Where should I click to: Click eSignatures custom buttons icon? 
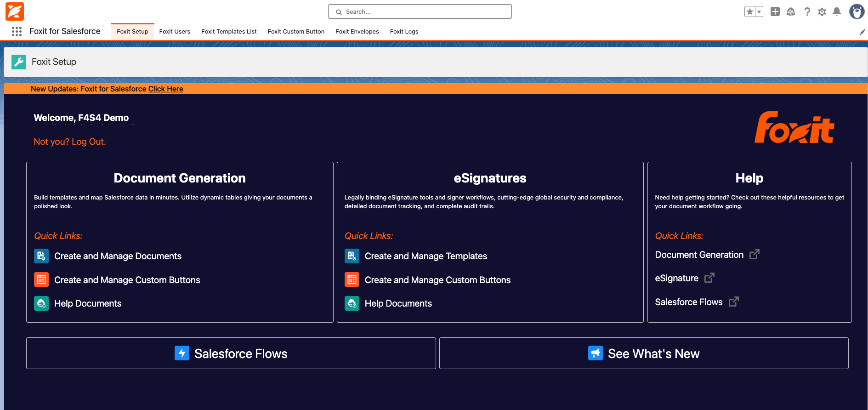click(x=352, y=279)
